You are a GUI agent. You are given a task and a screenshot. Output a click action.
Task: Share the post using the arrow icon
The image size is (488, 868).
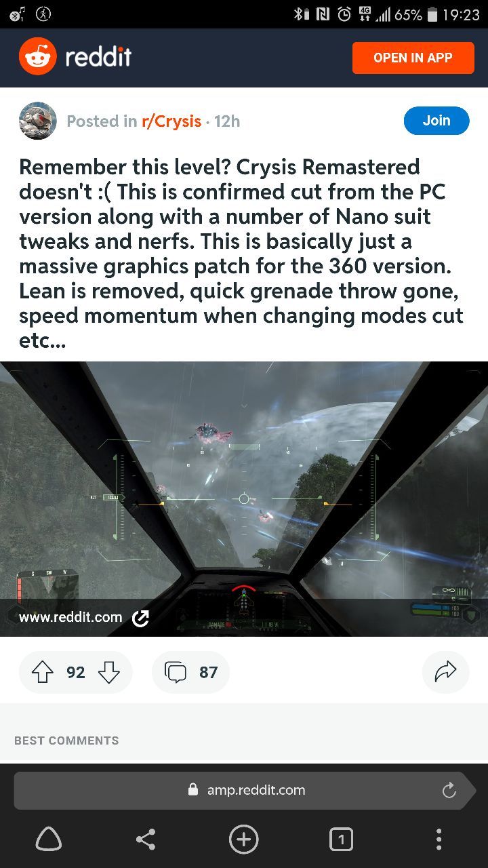pos(445,672)
